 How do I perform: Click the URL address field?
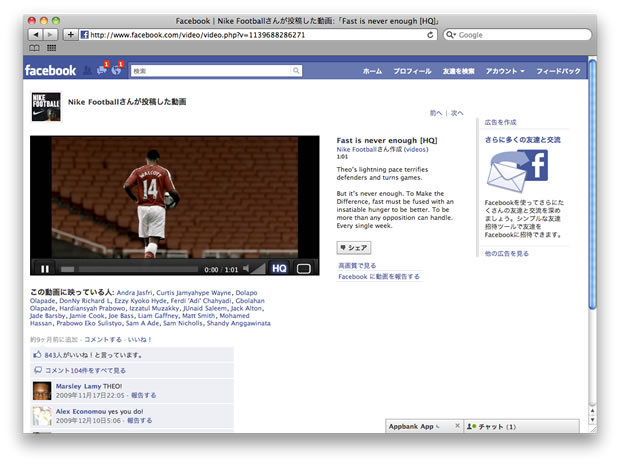(x=256, y=35)
